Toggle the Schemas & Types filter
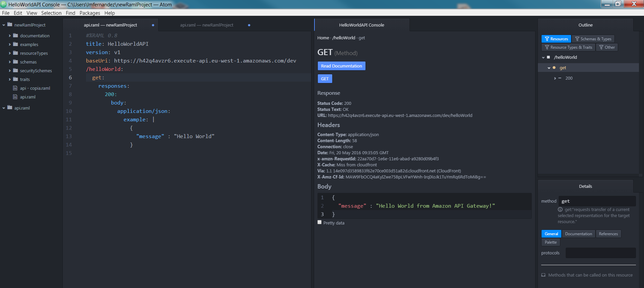The width and height of the screenshot is (644, 288). [x=593, y=39]
